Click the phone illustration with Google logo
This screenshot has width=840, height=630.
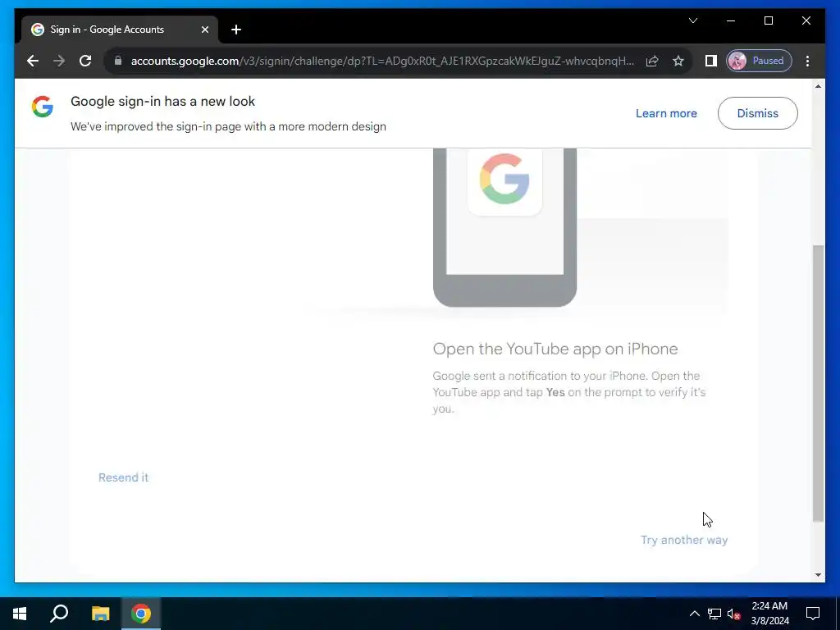pyautogui.click(x=504, y=228)
